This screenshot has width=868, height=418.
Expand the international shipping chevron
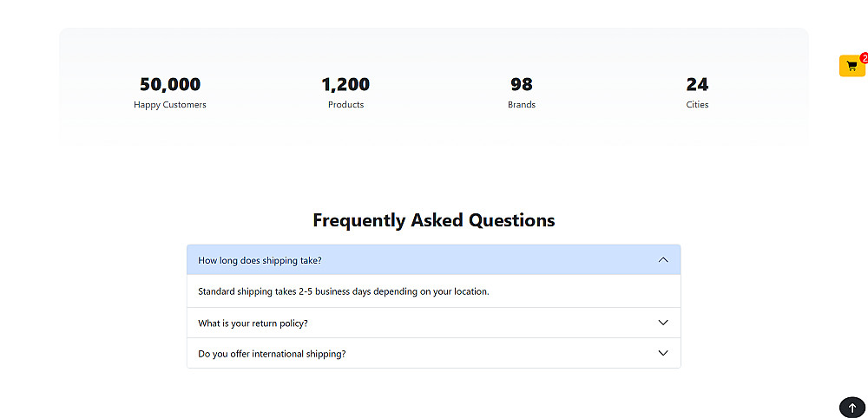(663, 353)
